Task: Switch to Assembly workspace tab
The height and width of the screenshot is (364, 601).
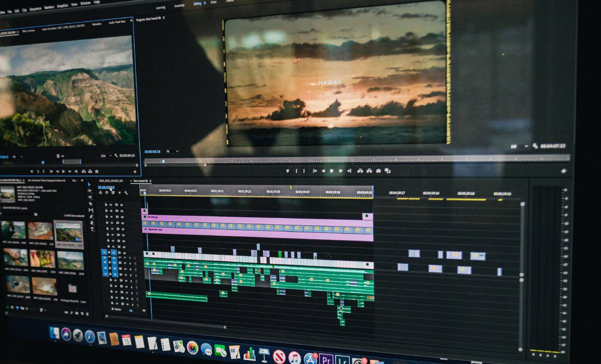Action: (x=179, y=6)
